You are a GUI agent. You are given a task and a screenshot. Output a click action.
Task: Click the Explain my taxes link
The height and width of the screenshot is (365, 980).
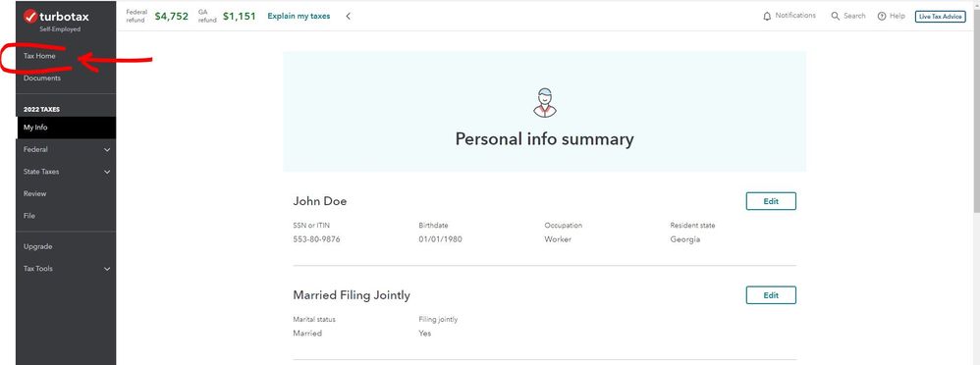299,17
